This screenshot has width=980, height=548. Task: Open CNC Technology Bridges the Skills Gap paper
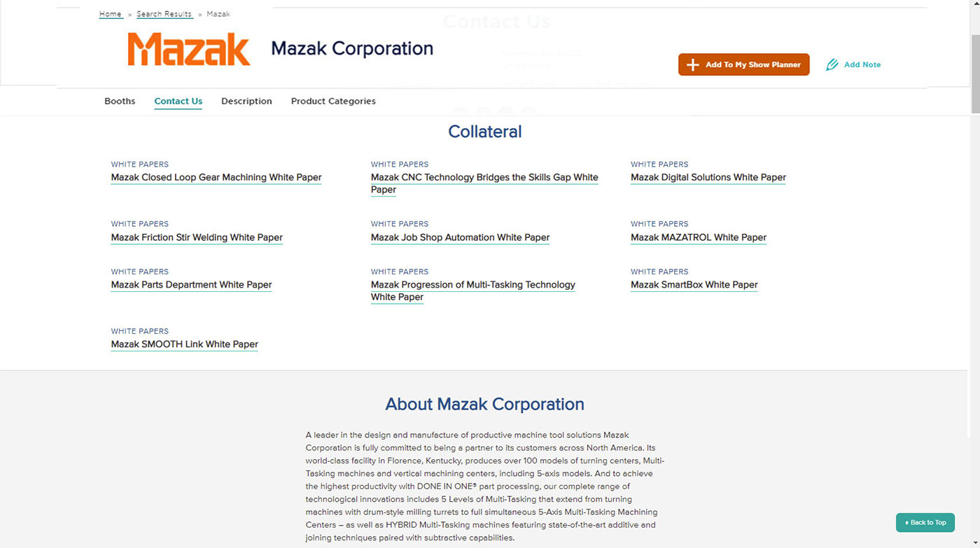click(484, 183)
